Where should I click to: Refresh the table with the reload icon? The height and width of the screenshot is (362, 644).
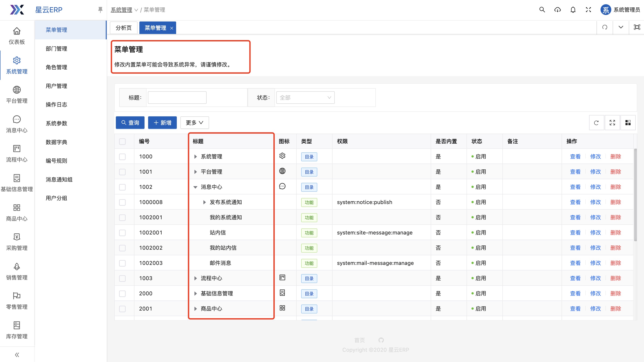pos(596,123)
